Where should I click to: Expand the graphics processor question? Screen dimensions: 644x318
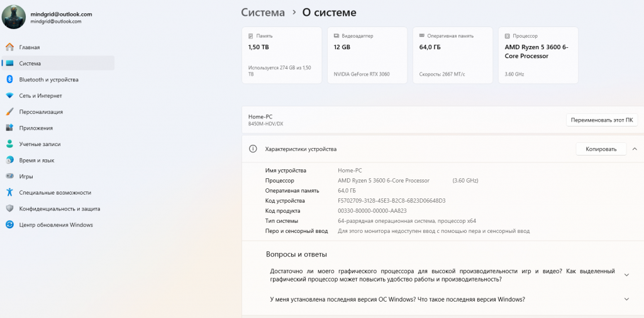(x=626, y=275)
